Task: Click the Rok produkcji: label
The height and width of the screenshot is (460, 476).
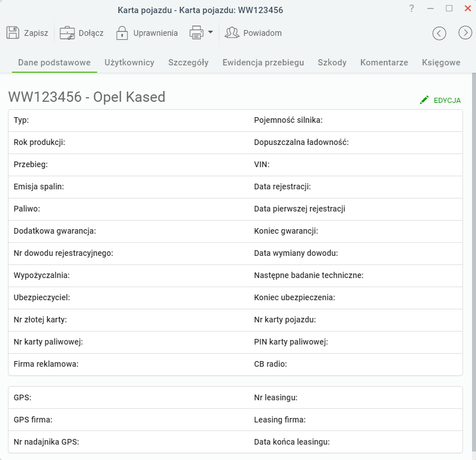Action: (39, 142)
